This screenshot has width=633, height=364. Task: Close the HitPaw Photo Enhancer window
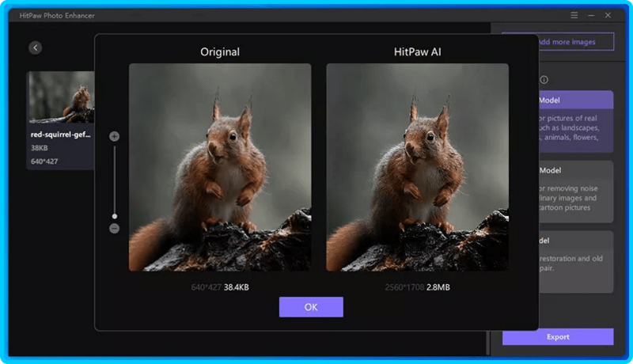click(608, 15)
